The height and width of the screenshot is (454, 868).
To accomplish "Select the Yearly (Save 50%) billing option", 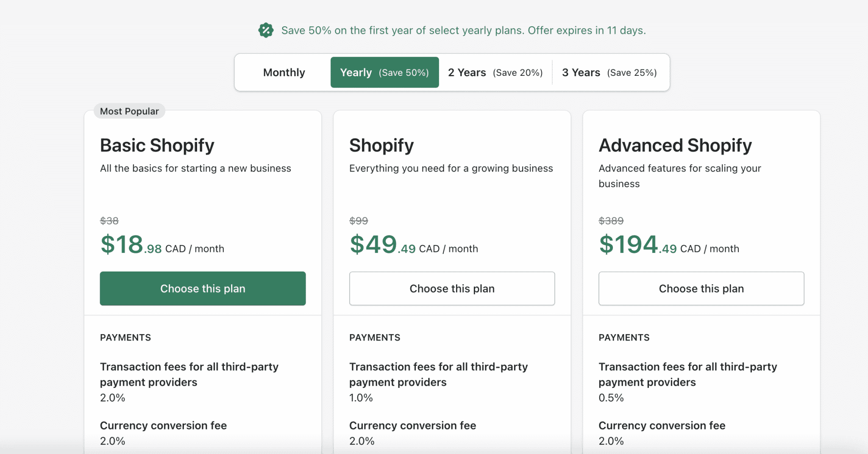I will 384,72.
